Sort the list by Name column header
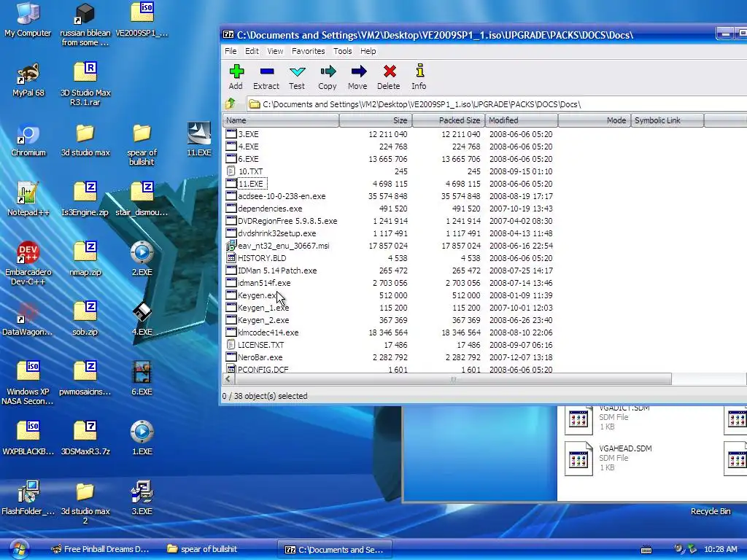Image resolution: width=747 pixels, height=560 pixels. click(x=281, y=120)
